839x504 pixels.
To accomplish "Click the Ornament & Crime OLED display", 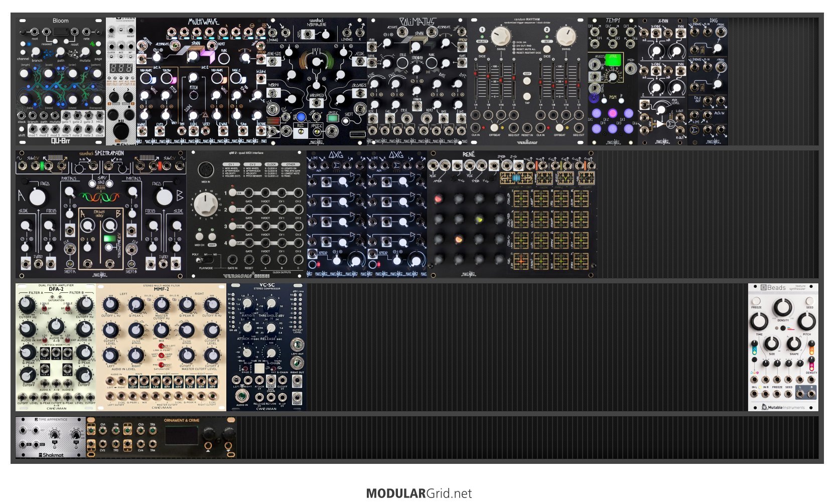I will [181, 435].
